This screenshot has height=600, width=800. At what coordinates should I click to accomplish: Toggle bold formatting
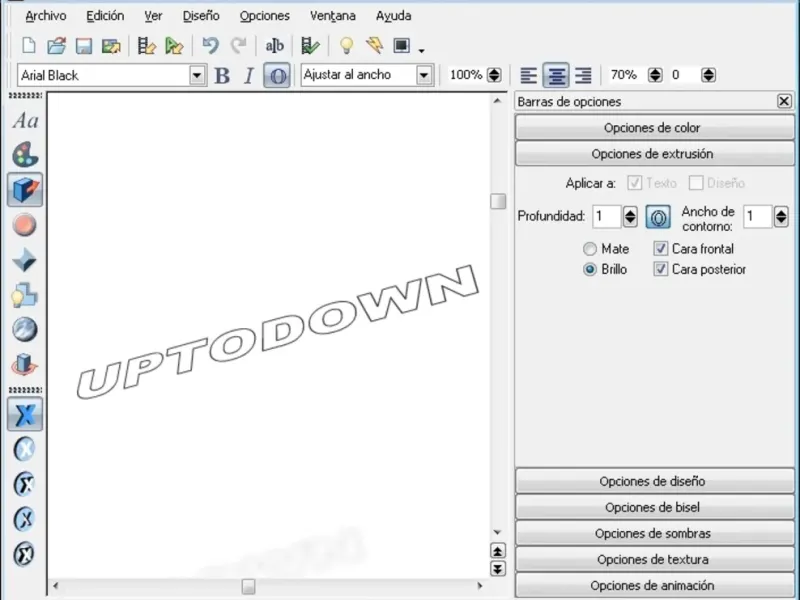(222, 76)
